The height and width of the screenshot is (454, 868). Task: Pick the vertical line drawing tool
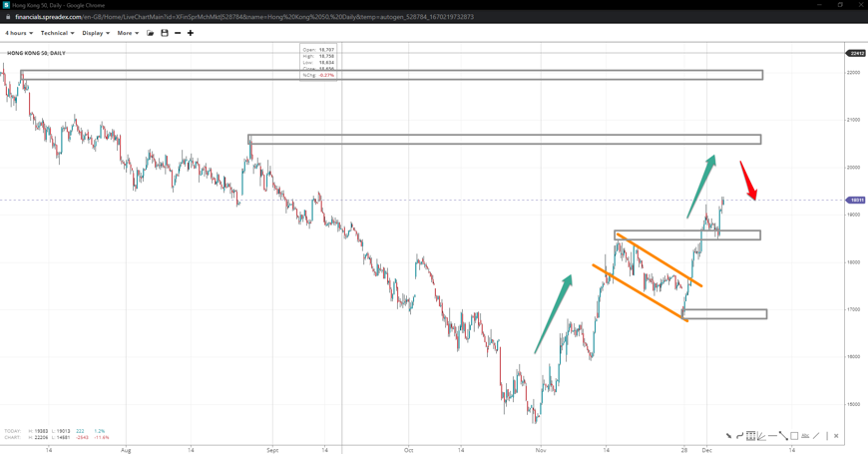click(827, 436)
